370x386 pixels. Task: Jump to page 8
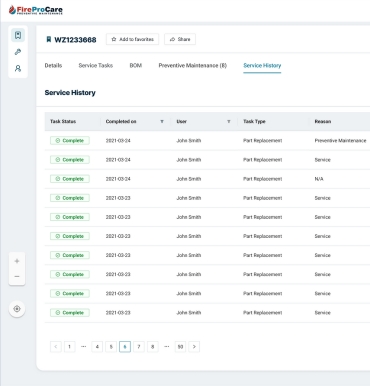point(152,347)
